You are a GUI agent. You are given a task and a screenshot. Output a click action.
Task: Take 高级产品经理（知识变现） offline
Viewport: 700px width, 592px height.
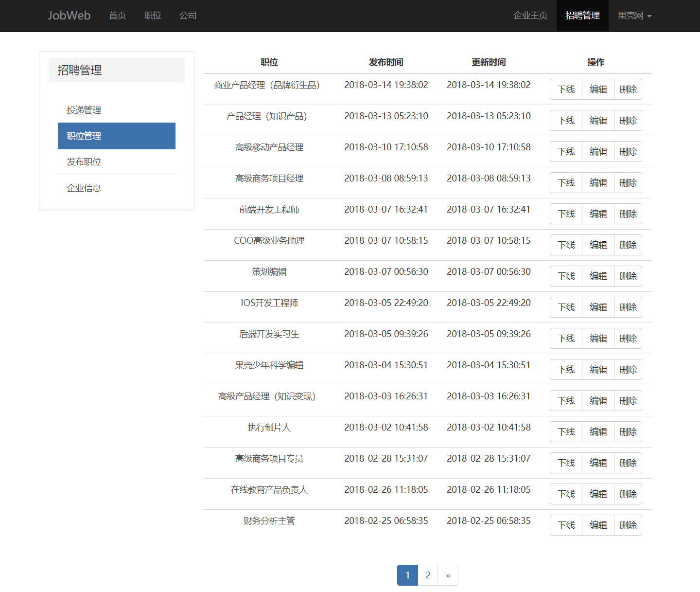pyautogui.click(x=566, y=401)
